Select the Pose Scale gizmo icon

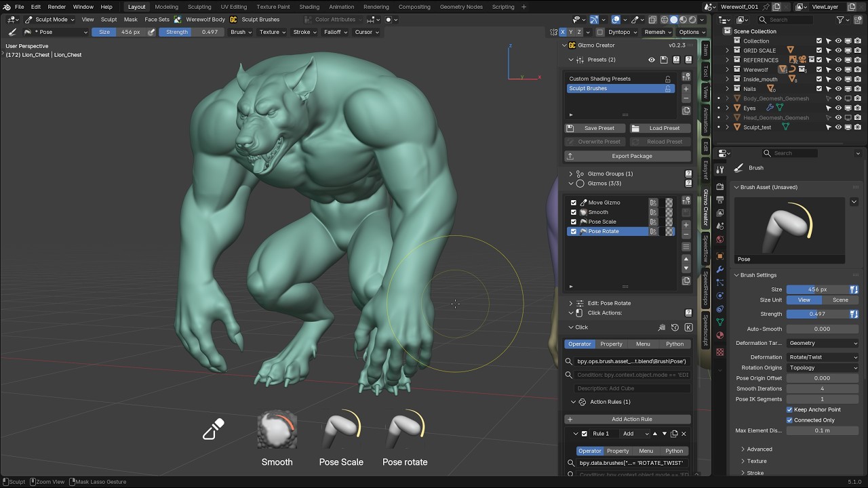(341, 429)
